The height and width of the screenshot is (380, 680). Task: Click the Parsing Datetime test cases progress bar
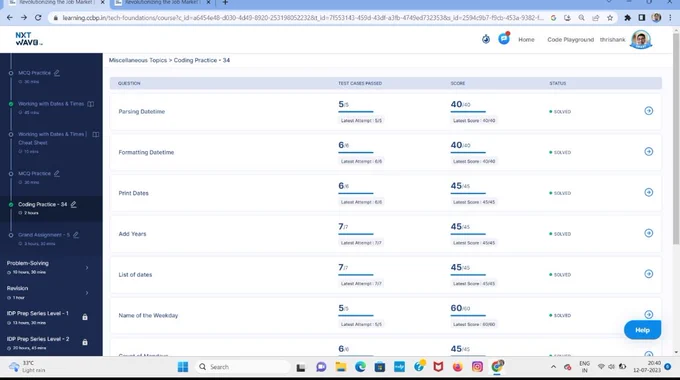click(356, 111)
